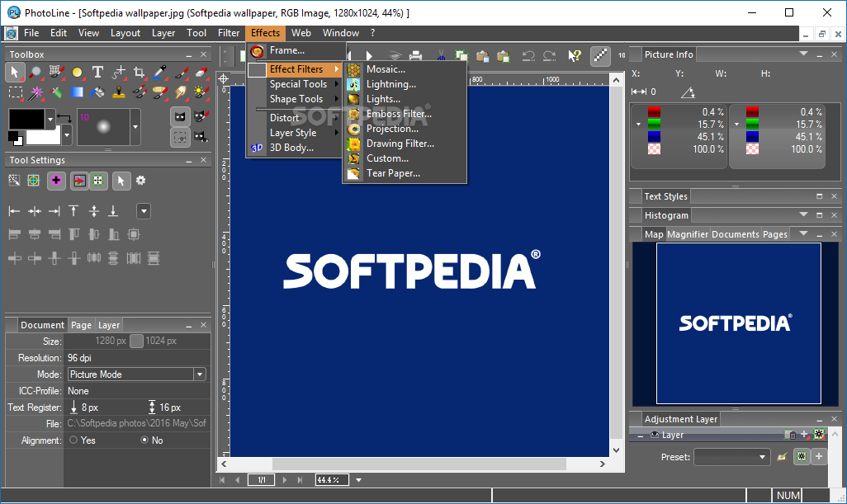Select the Yes alignment radio button
847x504 pixels.
pyautogui.click(x=73, y=440)
